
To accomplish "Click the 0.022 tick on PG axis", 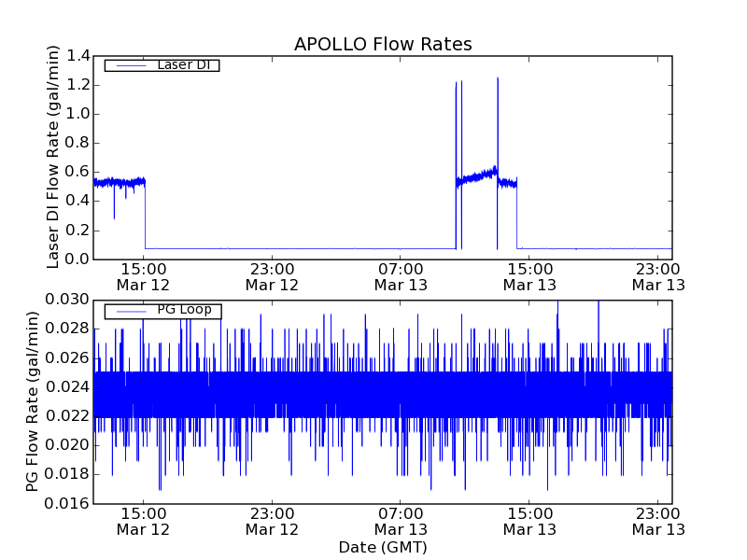I will point(67,416).
